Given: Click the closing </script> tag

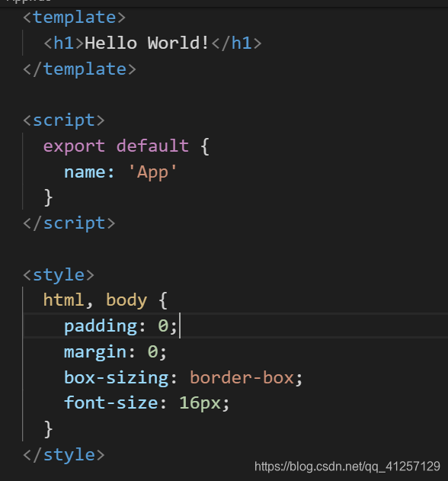Looking at the screenshot, I should tap(69, 223).
